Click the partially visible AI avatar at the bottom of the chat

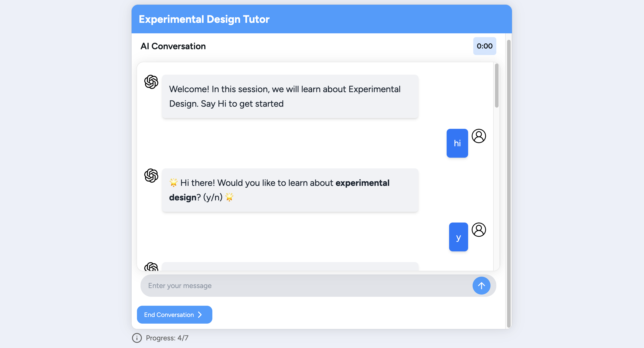click(151, 267)
